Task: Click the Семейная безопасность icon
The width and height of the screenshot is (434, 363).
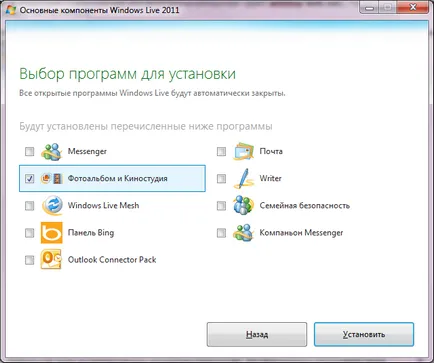Action: click(x=243, y=205)
